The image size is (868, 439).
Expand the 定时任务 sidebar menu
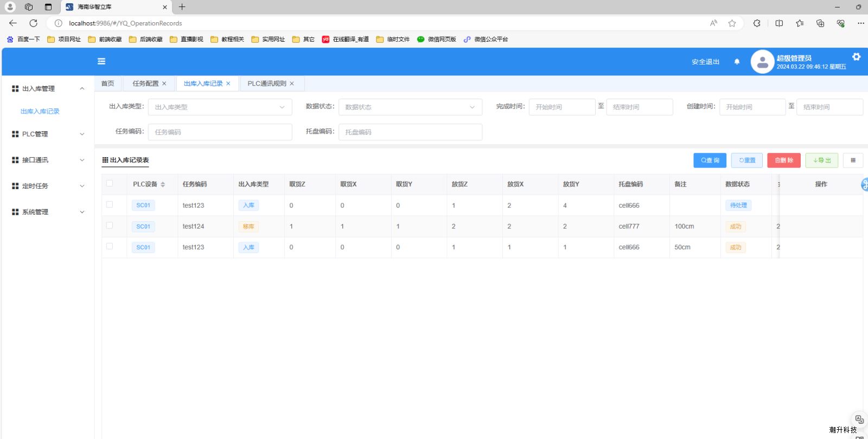coord(48,186)
